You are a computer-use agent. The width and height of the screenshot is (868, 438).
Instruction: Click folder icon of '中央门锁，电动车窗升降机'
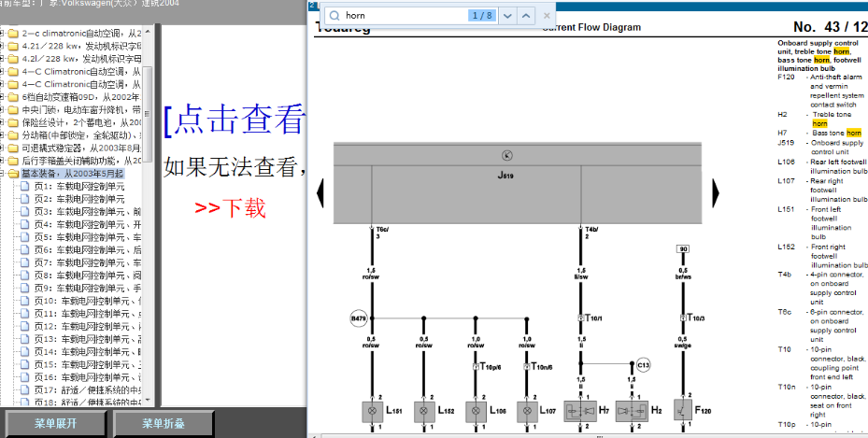point(13,109)
